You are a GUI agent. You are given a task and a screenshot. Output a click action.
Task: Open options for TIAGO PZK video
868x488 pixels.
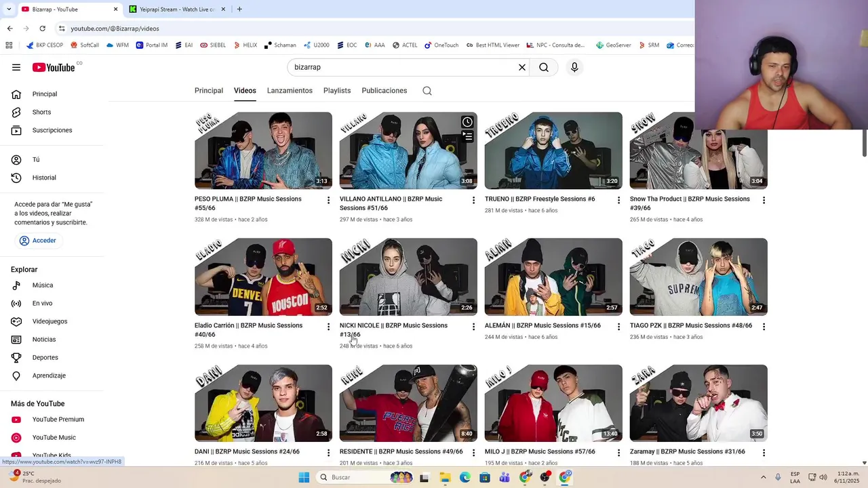(764, 327)
